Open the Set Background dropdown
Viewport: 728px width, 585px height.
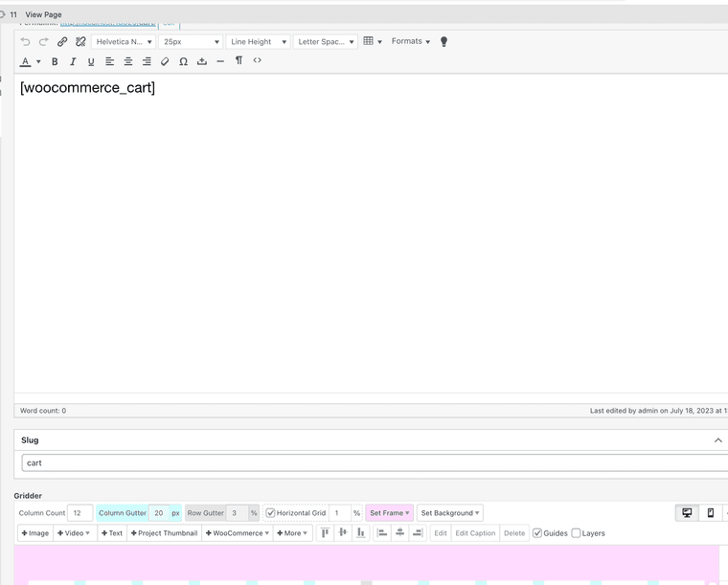coord(450,513)
